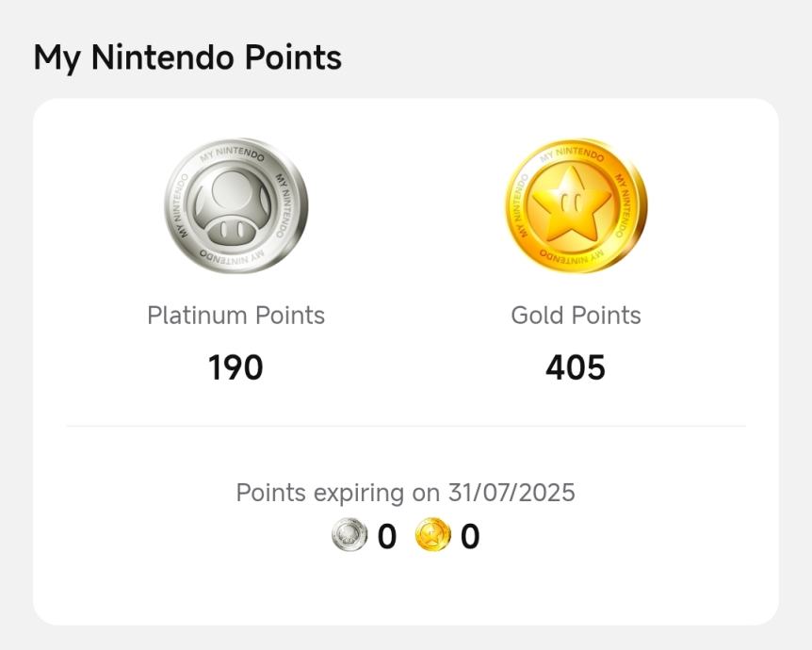Tap the expiring gold points count 0
The width and height of the screenshot is (812, 650).
pos(470,537)
